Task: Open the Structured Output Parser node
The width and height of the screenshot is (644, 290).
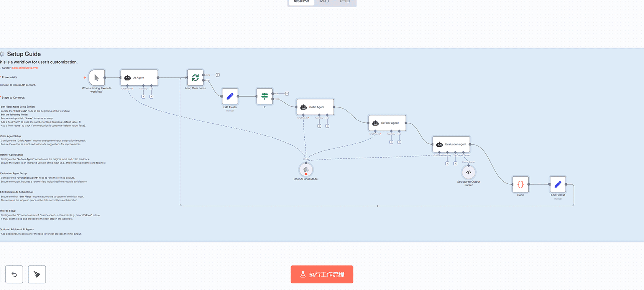Action: pos(468,173)
